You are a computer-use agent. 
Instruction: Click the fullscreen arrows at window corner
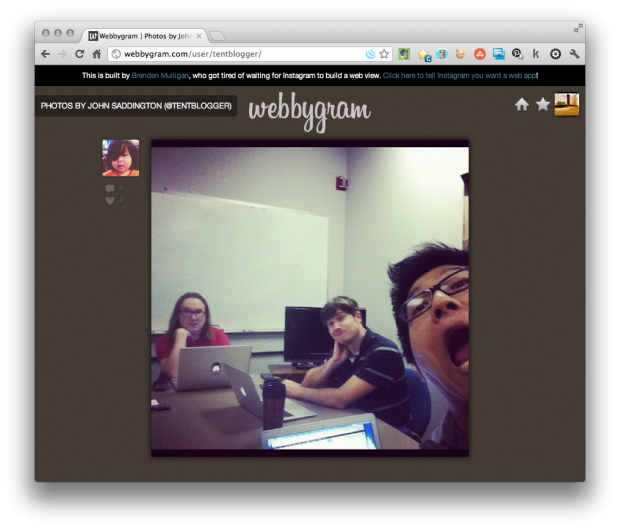(x=578, y=28)
